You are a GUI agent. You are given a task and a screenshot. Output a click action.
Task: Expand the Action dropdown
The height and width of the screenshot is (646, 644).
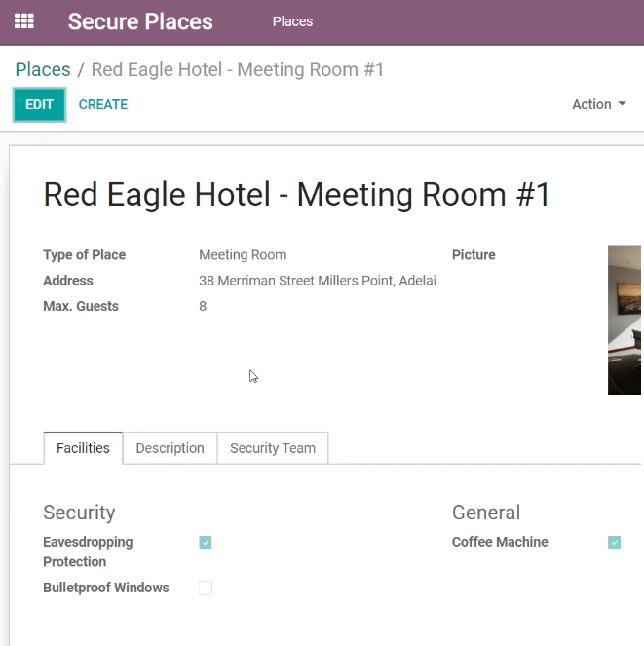tap(598, 104)
